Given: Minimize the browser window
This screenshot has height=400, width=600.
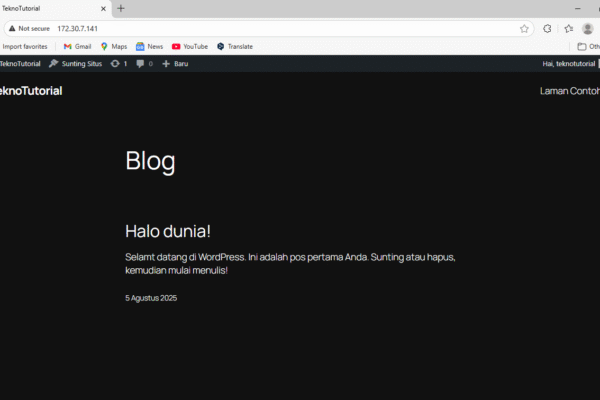Looking at the screenshot, I should point(578,8).
